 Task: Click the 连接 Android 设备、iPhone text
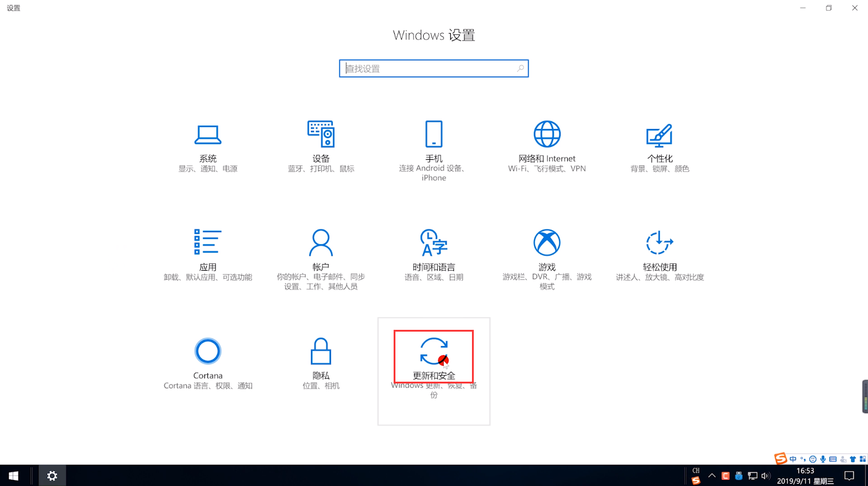(434, 173)
